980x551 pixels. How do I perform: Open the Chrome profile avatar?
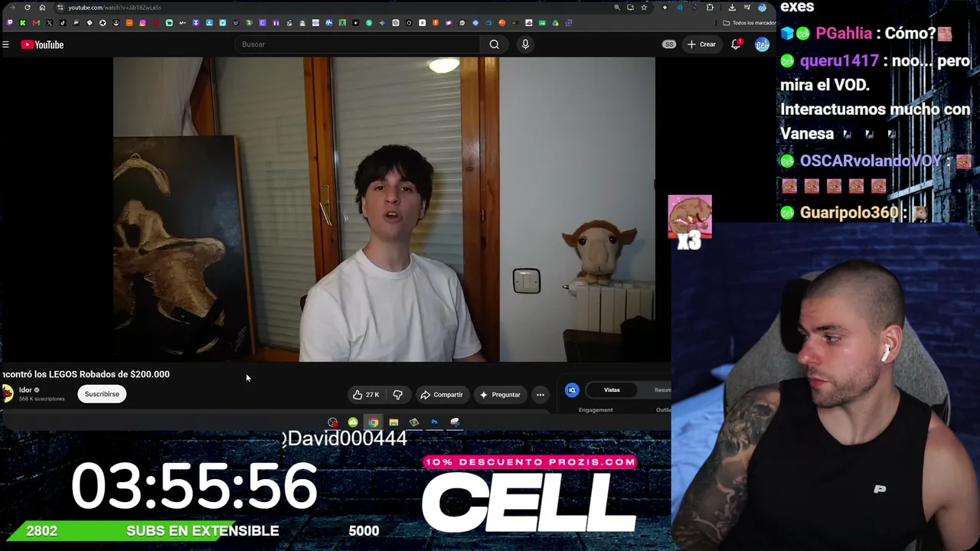tap(762, 8)
